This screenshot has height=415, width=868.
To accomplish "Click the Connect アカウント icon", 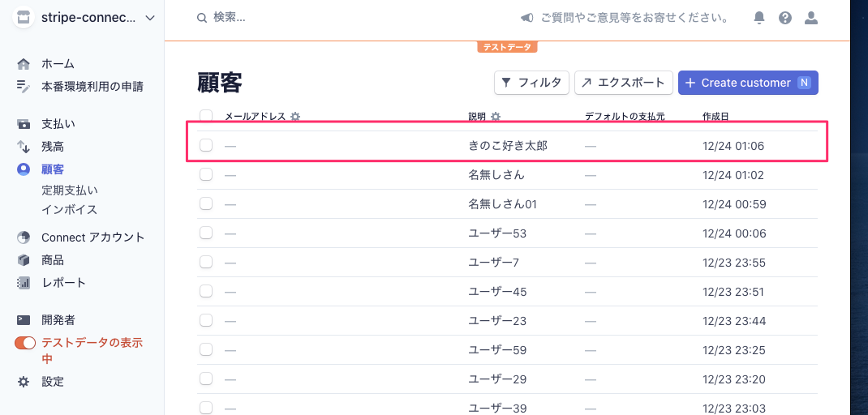I will point(24,237).
